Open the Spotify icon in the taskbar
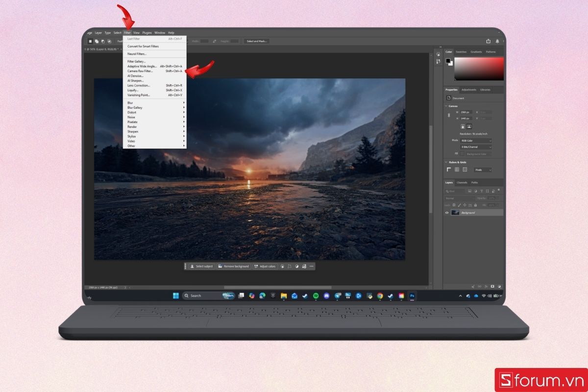Viewport: 588px width, 392px height. pyautogui.click(x=316, y=295)
